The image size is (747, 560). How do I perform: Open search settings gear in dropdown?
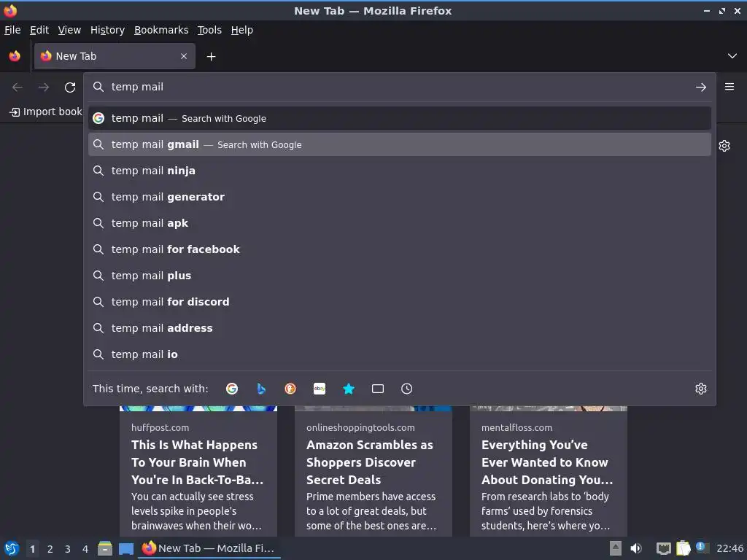[701, 389]
